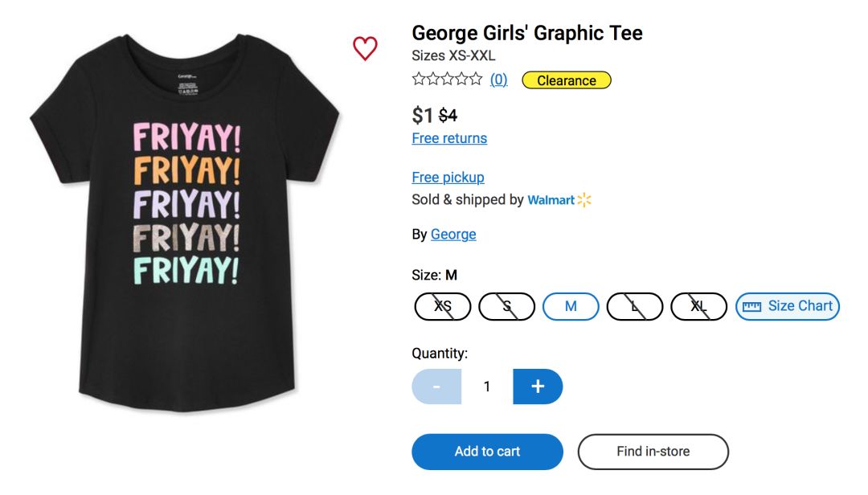868x495 pixels.
Task: Select size XS option
Action: 443,306
